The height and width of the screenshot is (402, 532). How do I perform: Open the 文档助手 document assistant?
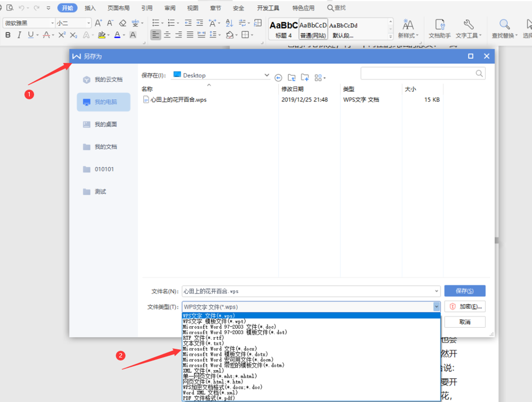pos(439,28)
